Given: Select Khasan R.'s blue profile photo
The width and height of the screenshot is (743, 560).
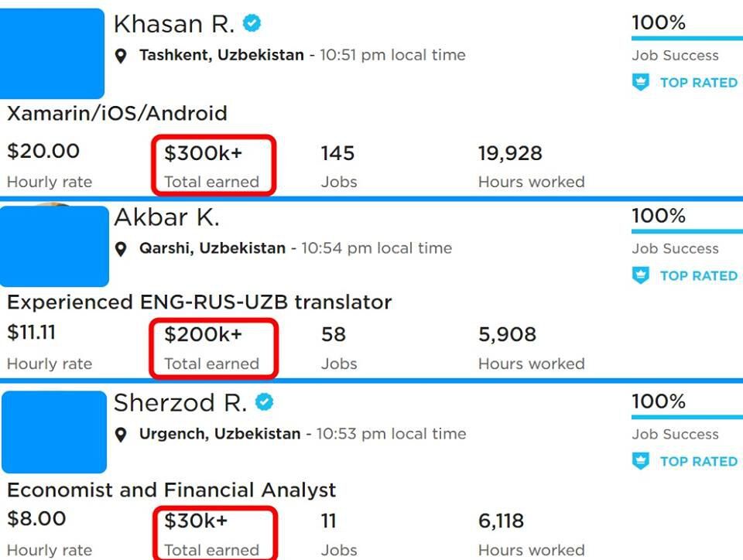Looking at the screenshot, I should [52, 53].
